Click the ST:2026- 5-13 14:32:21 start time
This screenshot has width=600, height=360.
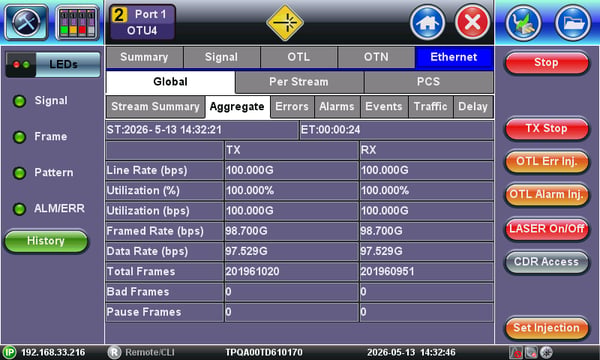(x=164, y=130)
